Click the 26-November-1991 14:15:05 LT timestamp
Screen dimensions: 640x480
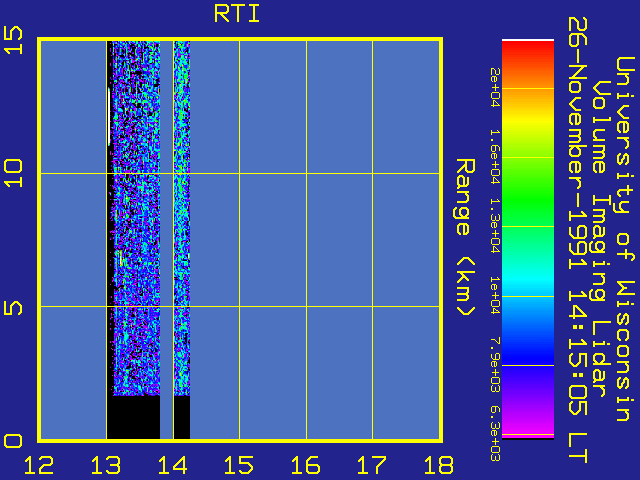pos(578,240)
